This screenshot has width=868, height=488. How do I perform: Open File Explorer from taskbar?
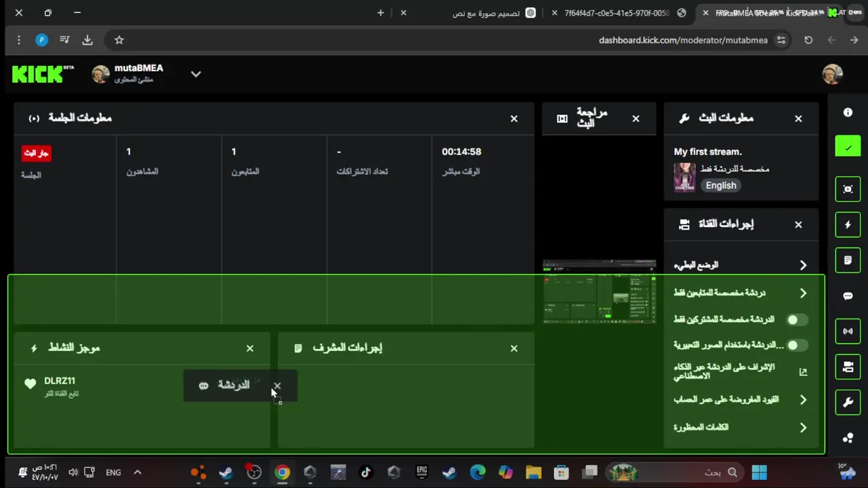(x=534, y=472)
